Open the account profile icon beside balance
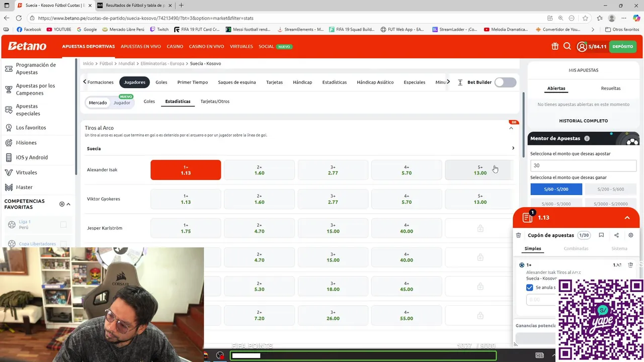The image size is (644, 362). pos(582,47)
